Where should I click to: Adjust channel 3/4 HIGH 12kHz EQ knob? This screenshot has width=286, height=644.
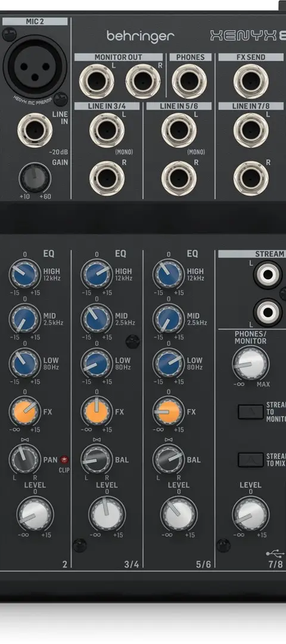point(97,274)
